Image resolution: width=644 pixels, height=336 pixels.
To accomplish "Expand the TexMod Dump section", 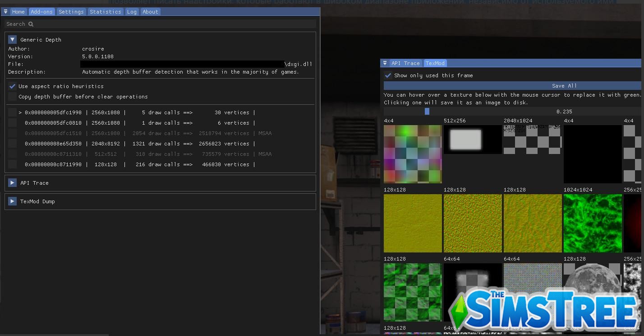I will click(x=12, y=201).
